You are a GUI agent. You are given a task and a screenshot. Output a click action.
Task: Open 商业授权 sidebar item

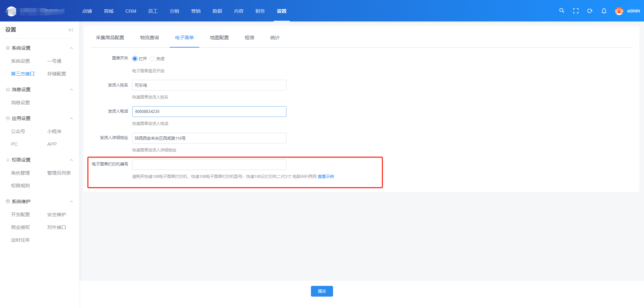[x=20, y=227]
